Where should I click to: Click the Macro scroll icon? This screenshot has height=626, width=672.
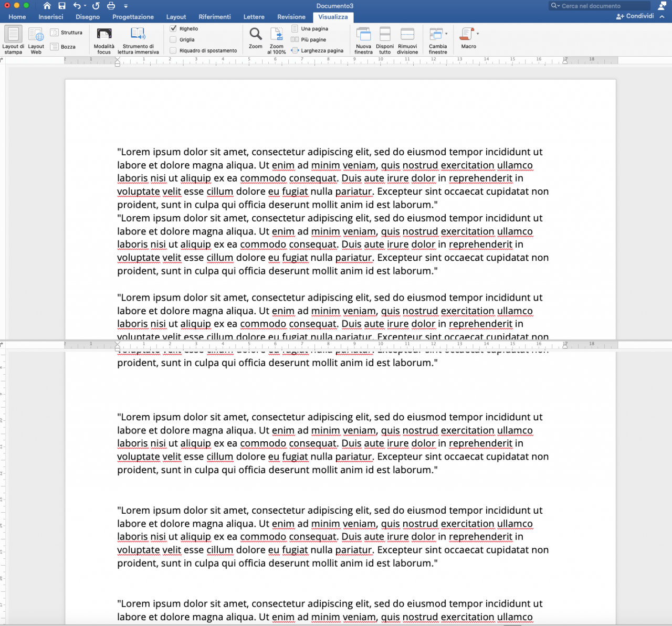click(466, 34)
